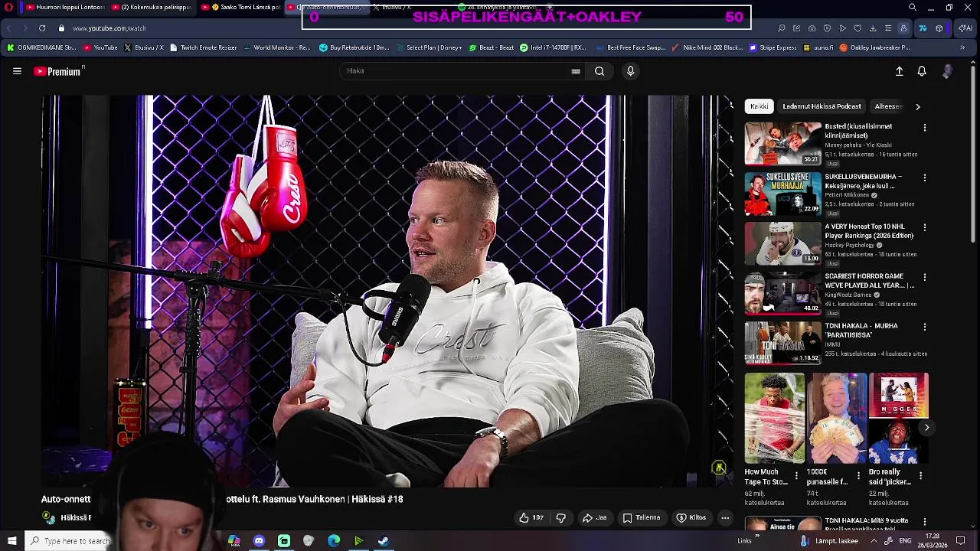This screenshot has width=980, height=551.
Task: Save video using Tallenna button
Action: tap(641, 518)
